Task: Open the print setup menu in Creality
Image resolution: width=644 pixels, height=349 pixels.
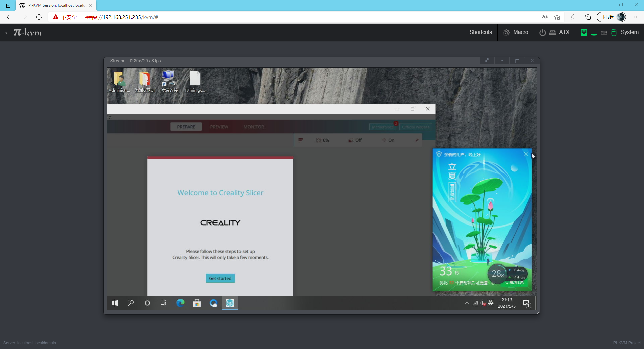Action: click(x=301, y=140)
